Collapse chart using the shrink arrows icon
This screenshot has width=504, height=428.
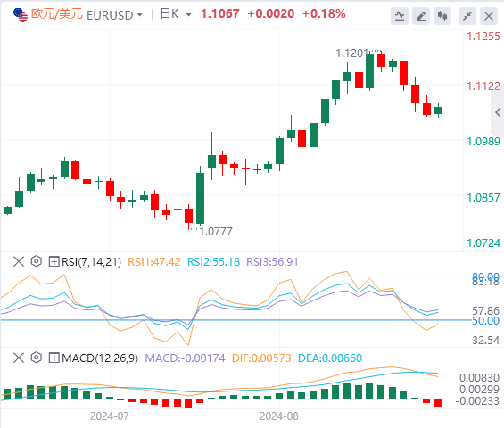pos(467,16)
